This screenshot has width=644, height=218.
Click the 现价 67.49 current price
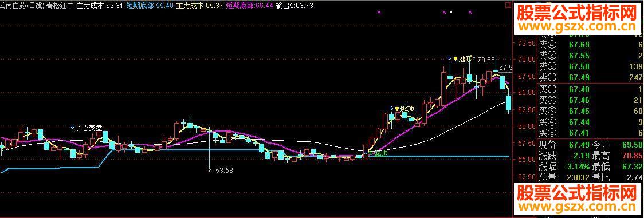tap(564, 145)
